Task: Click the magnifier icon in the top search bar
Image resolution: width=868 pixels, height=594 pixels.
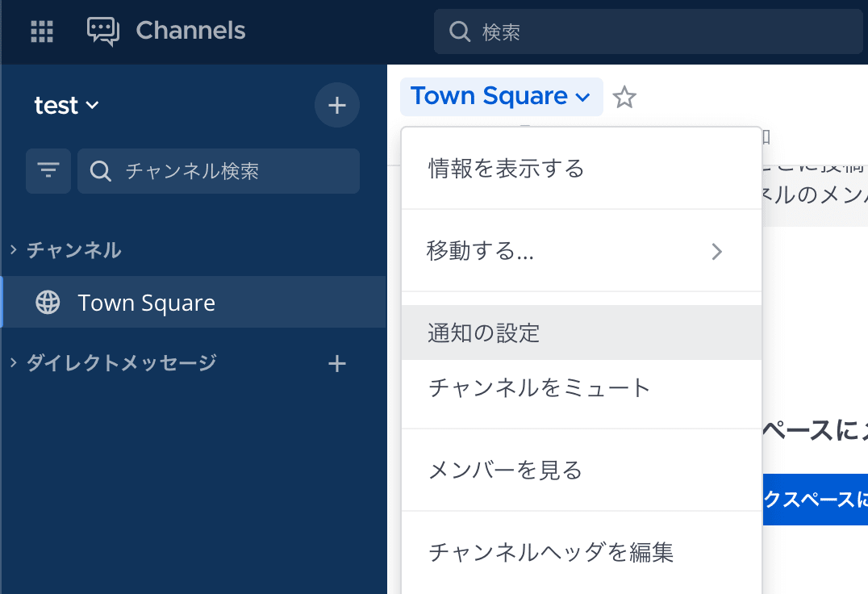Action: coord(460,31)
